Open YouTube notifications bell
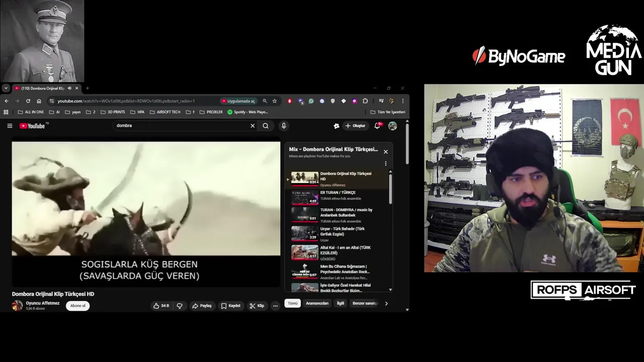Image resolution: width=644 pixels, height=362 pixels. click(x=377, y=126)
